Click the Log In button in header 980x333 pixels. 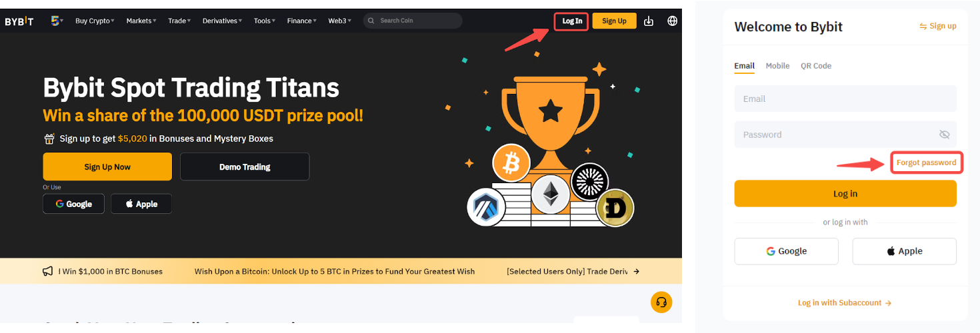(572, 21)
